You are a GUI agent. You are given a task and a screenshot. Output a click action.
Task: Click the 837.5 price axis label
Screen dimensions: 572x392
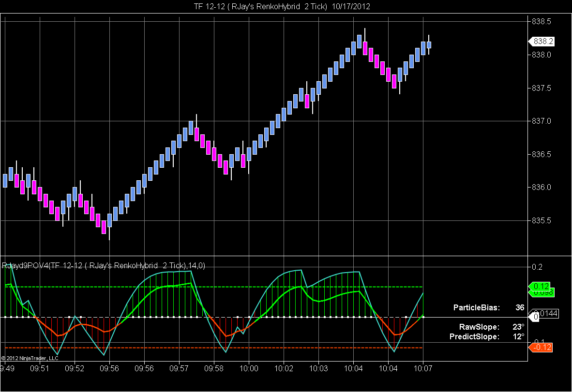click(x=542, y=88)
